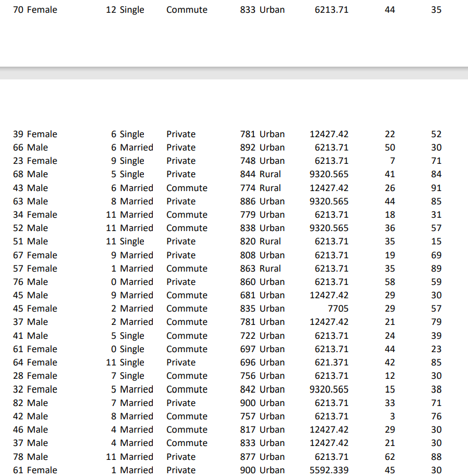Viewport: 468px width, 476px height.
Task: Select the number 863 in the 57 Female row
Action: (248, 268)
